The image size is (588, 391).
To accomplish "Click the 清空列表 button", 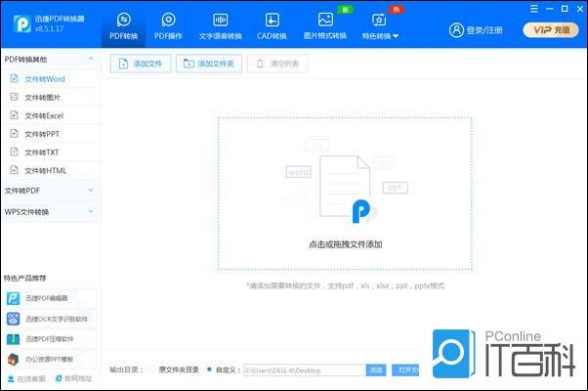I will [x=277, y=64].
